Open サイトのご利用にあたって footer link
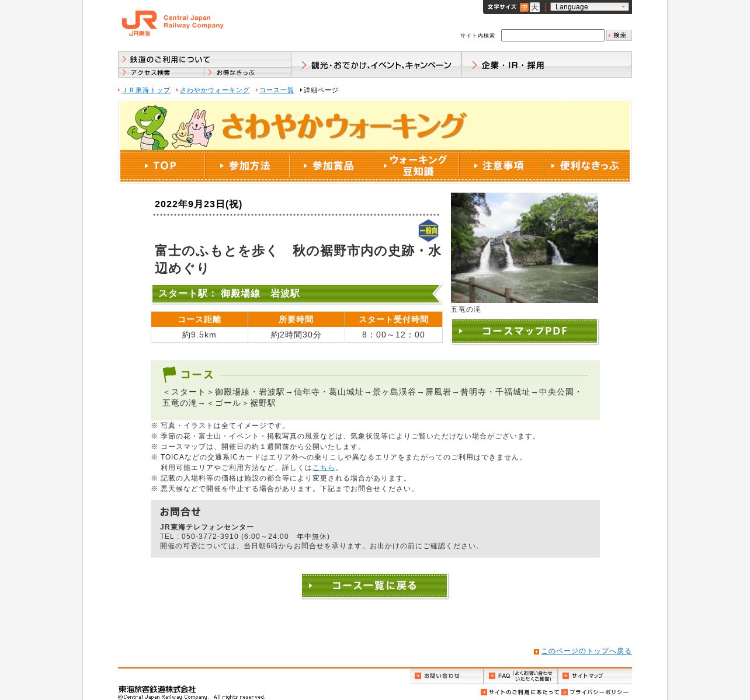The width and height of the screenshot is (750, 700). pos(520,692)
